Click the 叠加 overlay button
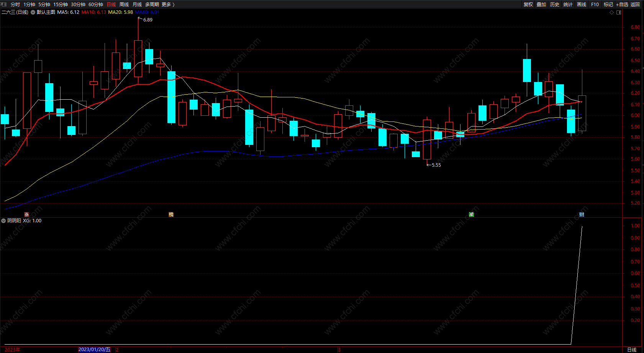Viewport: 644px width, 353px height. (x=541, y=5)
